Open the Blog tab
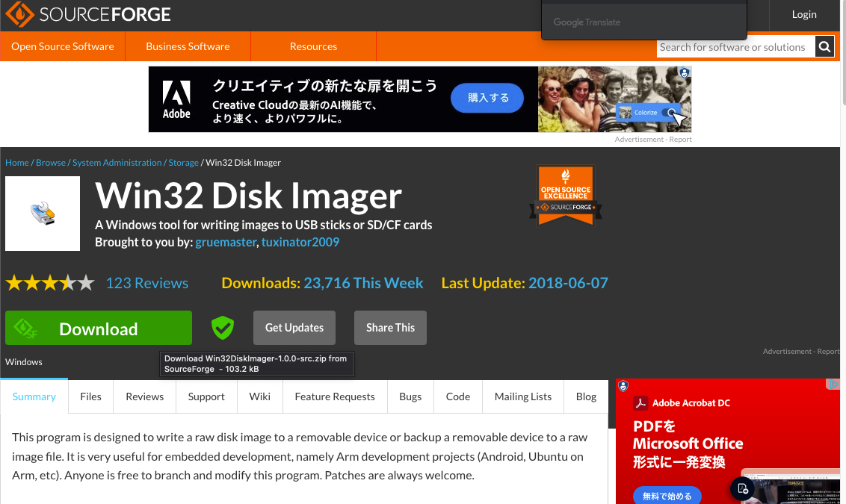846x504 pixels. coord(586,396)
